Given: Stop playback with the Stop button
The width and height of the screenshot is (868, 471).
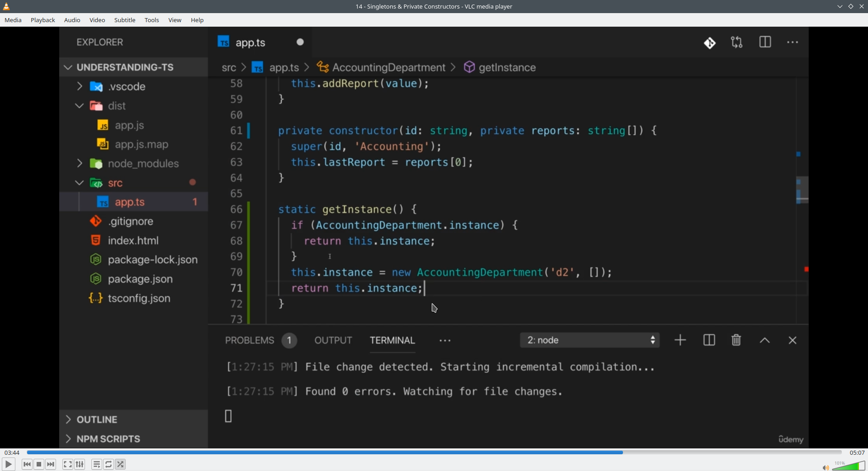Looking at the screenshot, I should coord(39,464).
